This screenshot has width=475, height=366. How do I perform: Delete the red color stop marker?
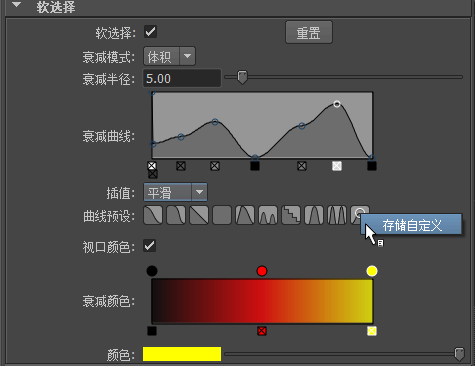pos(262,331)
